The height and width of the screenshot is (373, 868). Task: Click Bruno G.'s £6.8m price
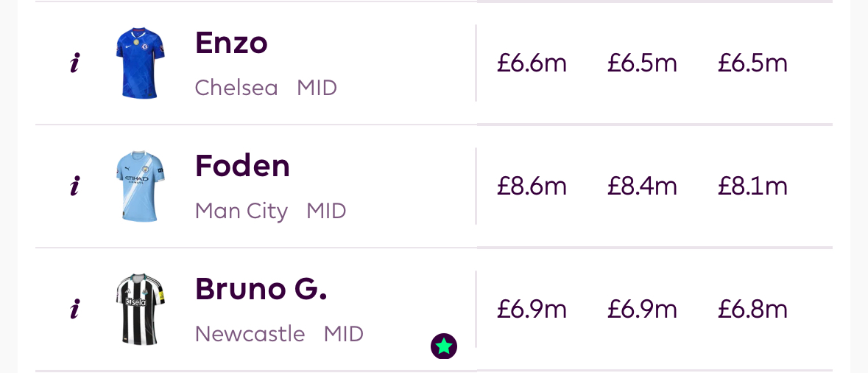tap(752, 310)
